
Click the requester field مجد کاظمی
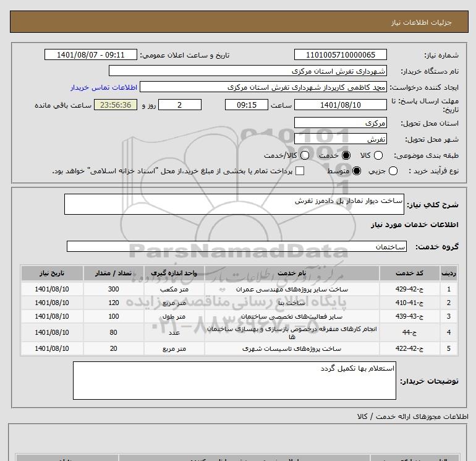coord(263,87)
